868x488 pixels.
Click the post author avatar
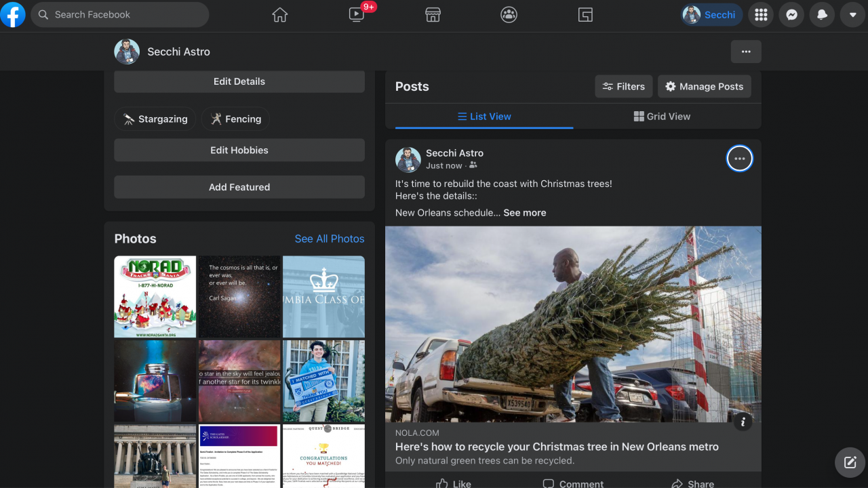(408, 159)
